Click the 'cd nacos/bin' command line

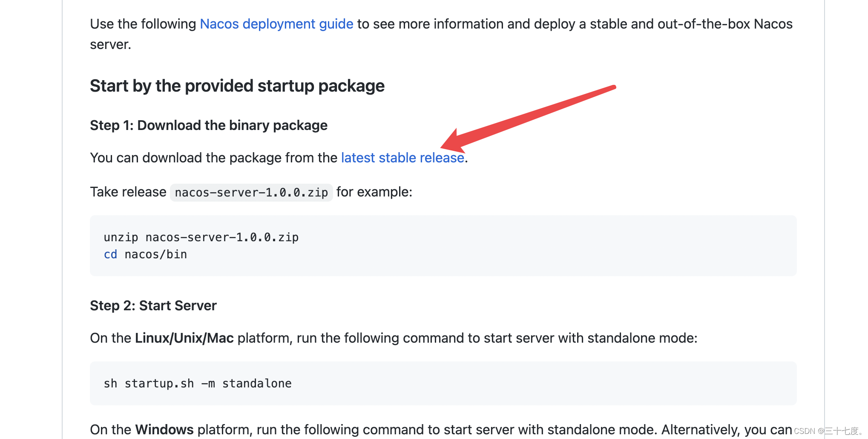145,254
